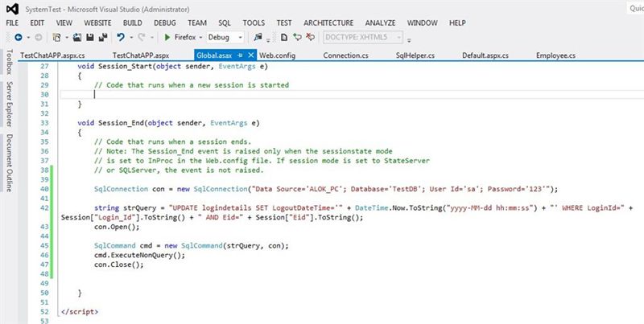Click the Visual Studio logo icon

12,9
